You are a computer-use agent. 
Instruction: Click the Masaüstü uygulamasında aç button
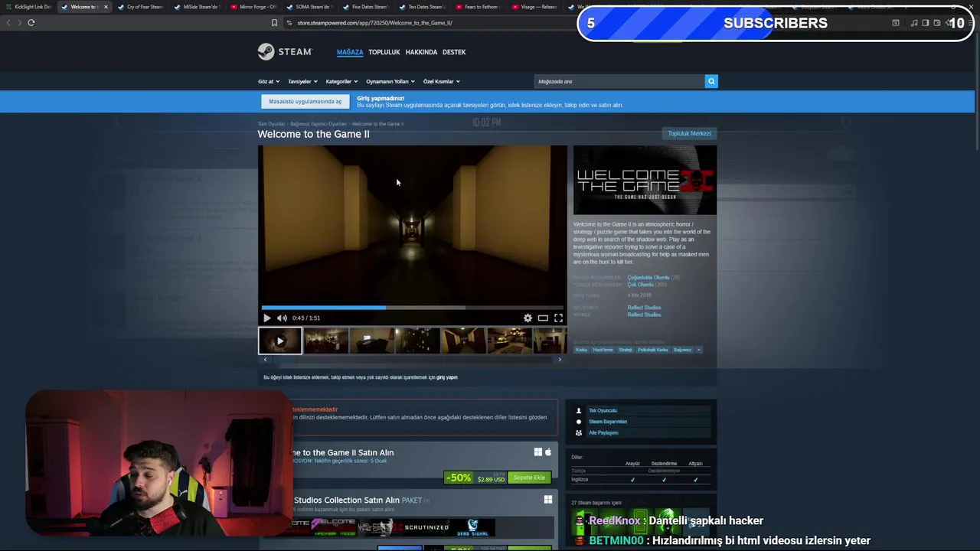(305, 101)
